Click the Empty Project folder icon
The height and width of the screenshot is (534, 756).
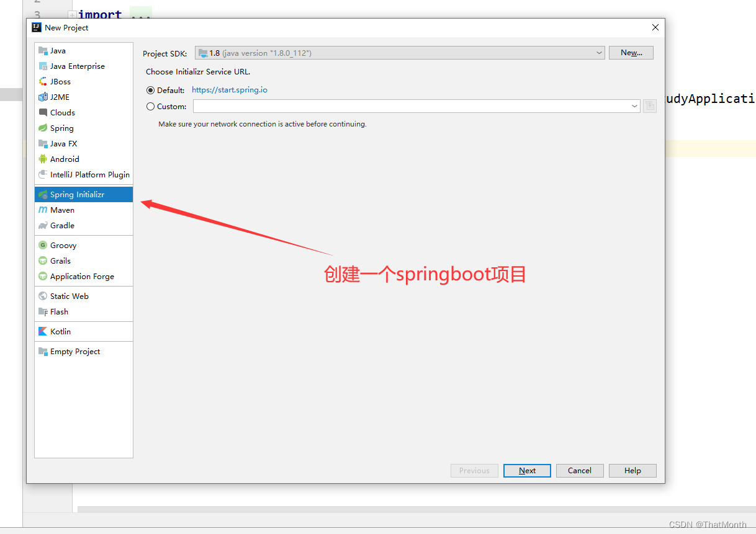tap(43, 352)
